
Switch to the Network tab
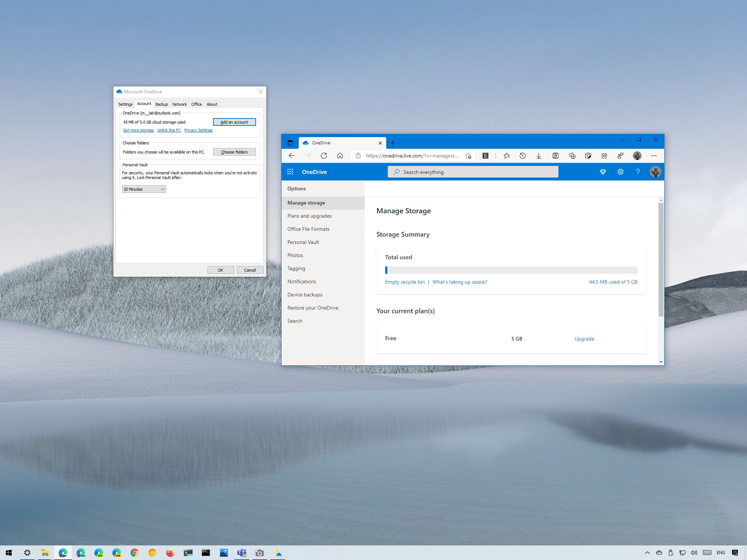[179, 104]
